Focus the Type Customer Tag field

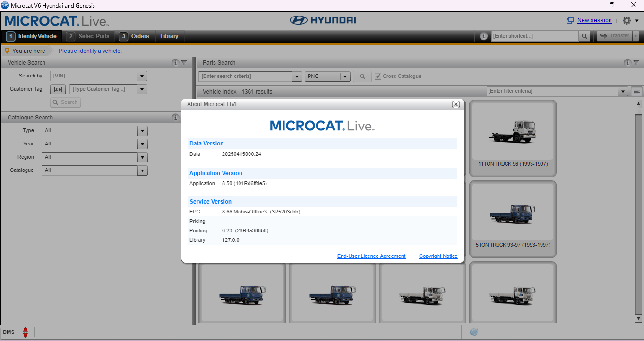click(103, 89)
